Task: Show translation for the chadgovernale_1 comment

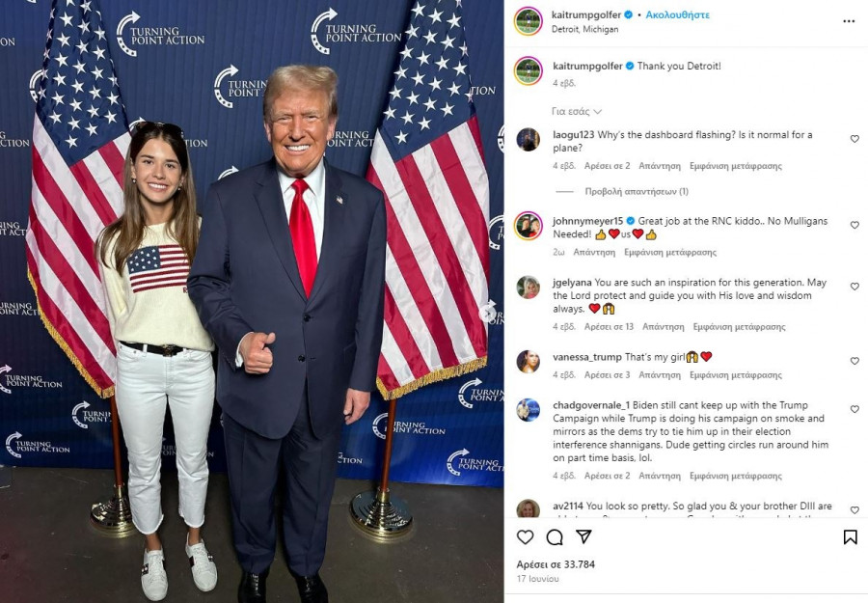Action: coord(736,476)
